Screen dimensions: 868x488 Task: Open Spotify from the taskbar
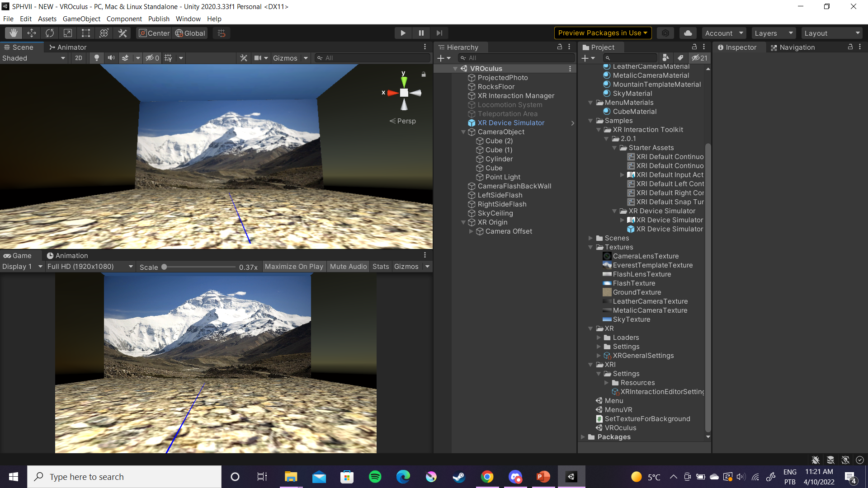[x=375, y=477]
